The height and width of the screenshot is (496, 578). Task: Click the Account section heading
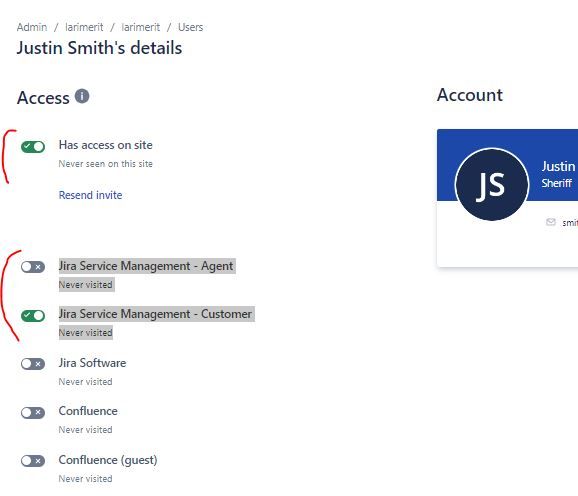470,95
